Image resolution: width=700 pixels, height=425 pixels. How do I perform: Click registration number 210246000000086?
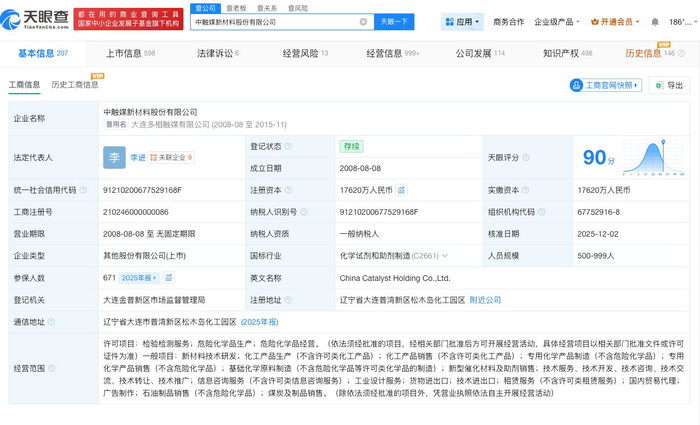pyautogui.click(x=136, y=212)
